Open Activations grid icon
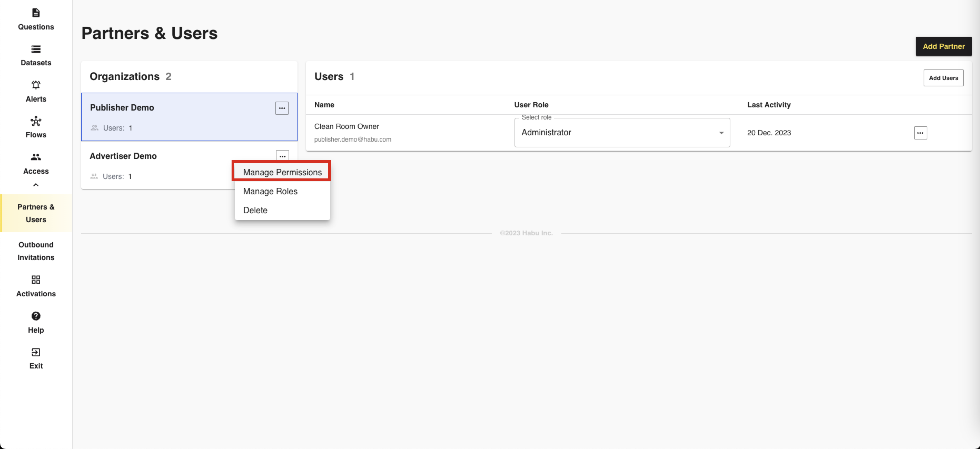 (x=36, y=280)
